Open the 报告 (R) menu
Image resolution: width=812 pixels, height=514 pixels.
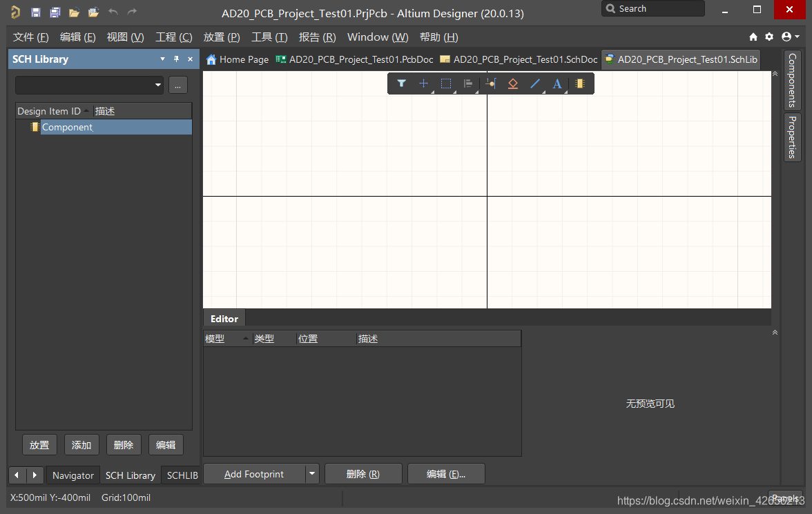point(318,37)
